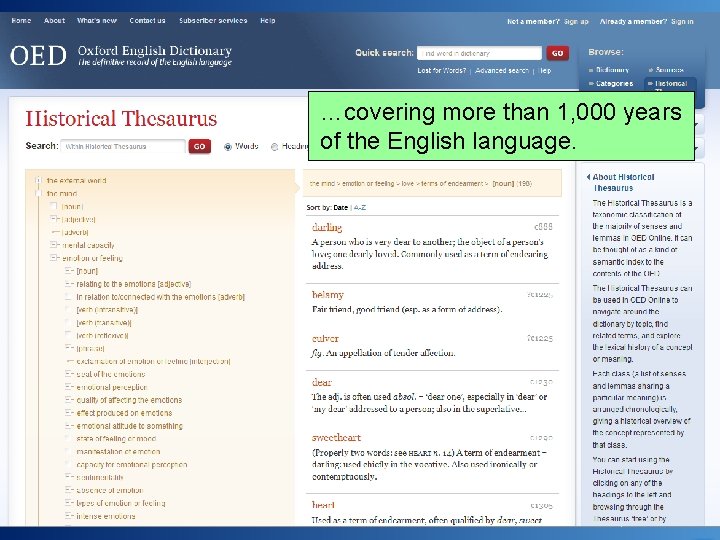
Task: Open the 'culver' entry
Action: pos(325,338)
